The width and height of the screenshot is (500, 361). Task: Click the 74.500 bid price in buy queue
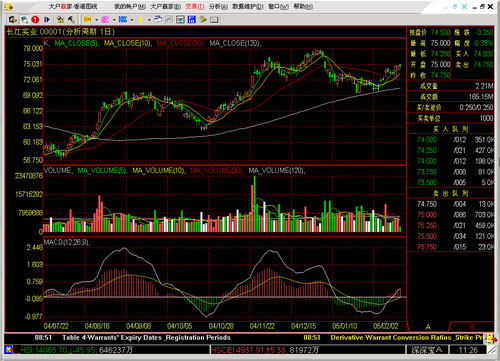tap(427, 140)
